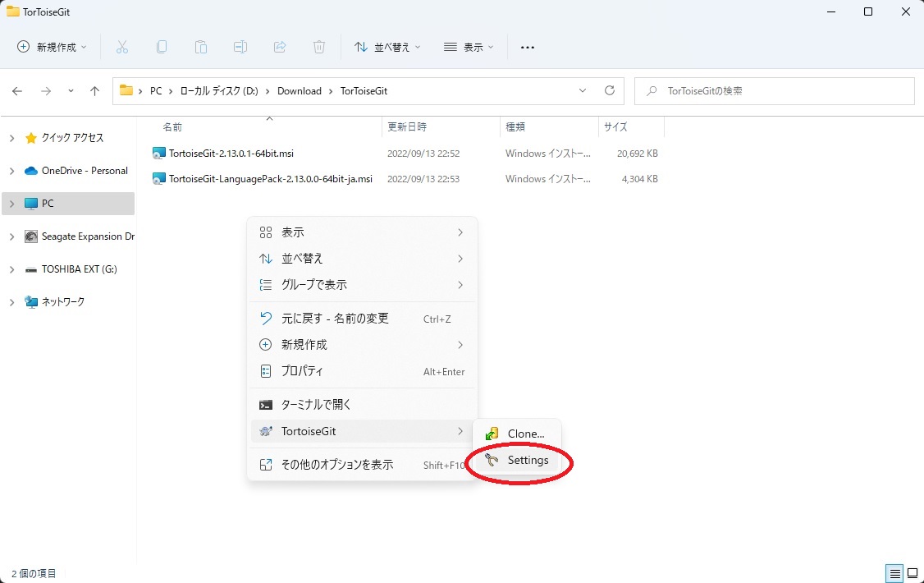
Task: Click the Rename icon in toolbar
Action: pos(240,47)
